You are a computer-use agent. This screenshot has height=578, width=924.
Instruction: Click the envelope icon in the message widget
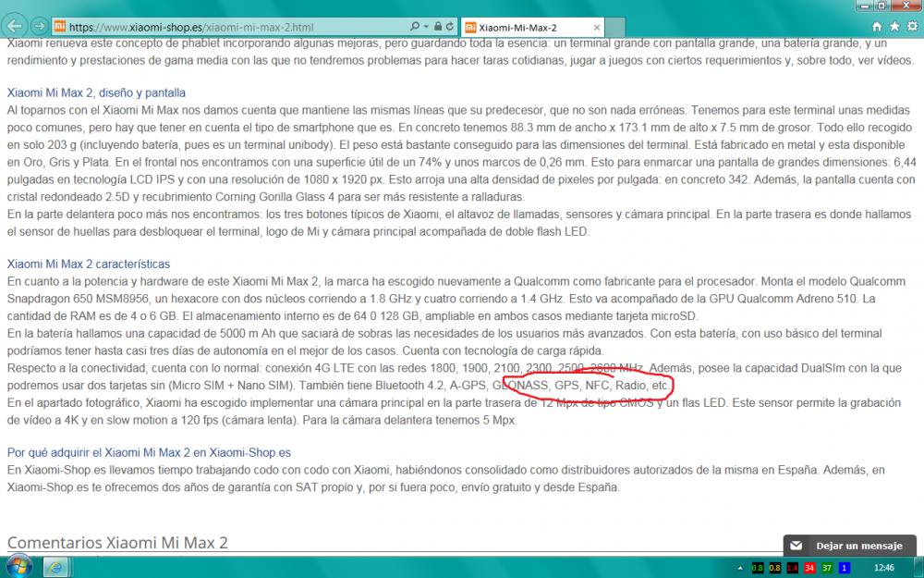tap(796, 546)
